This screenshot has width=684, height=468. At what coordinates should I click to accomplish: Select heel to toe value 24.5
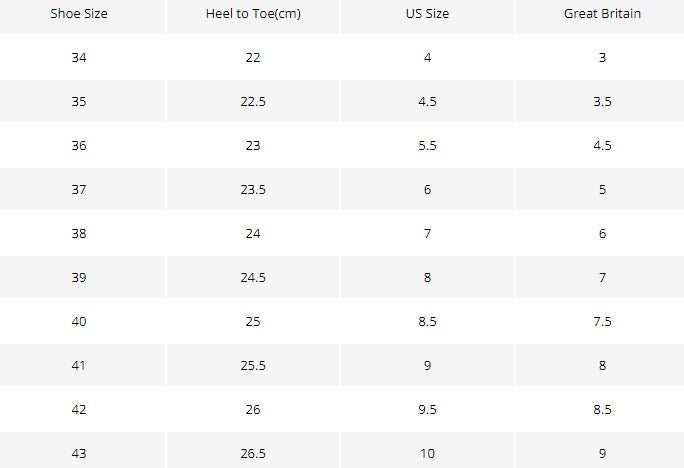pos(253,277)
